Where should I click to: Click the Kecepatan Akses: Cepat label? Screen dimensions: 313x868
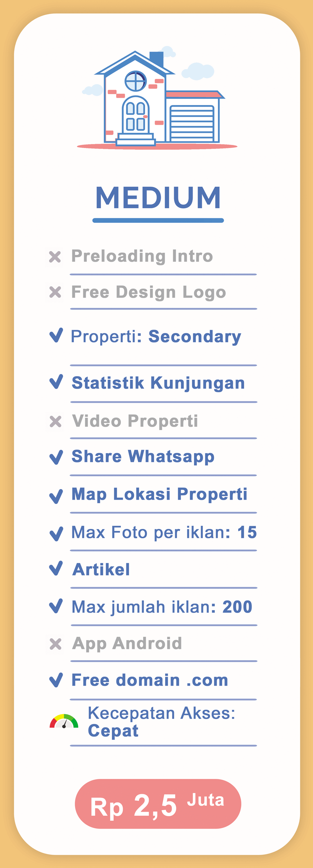tap(161, 722)
